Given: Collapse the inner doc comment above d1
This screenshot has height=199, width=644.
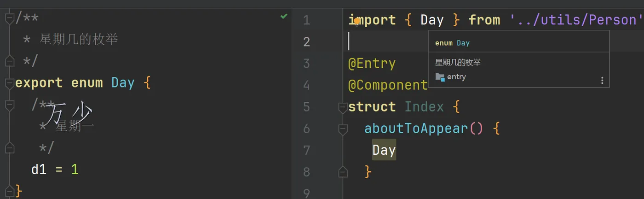Looking at the screenshot, I should 9,105.
